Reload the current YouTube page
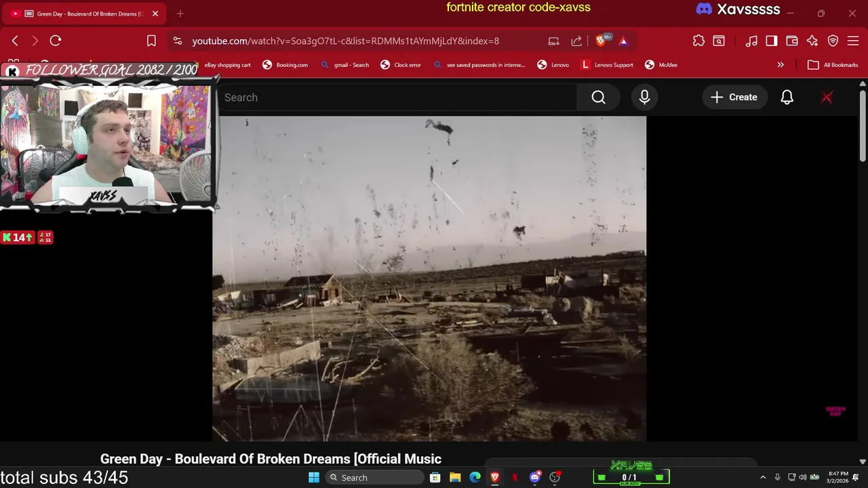This screenshot has width=868, height=488. click(56, 41)
